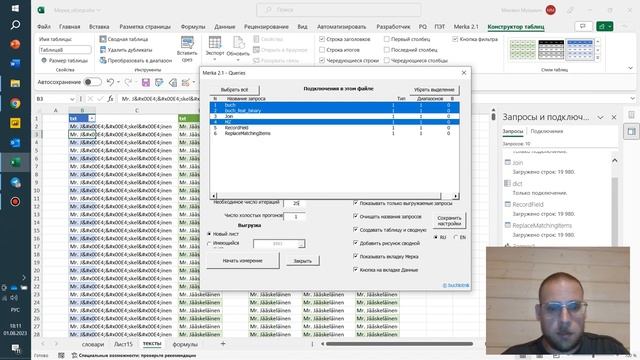The width and height of the screenshot is (640, 360).
Task: Toggle Добавить рисунок сводной checkbox
Action: 356,243
